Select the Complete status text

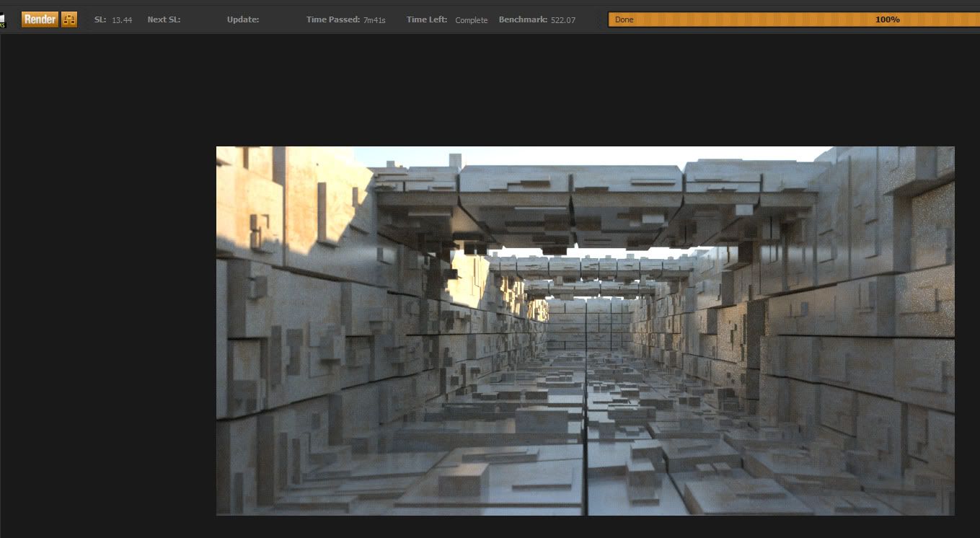[472, 20]
